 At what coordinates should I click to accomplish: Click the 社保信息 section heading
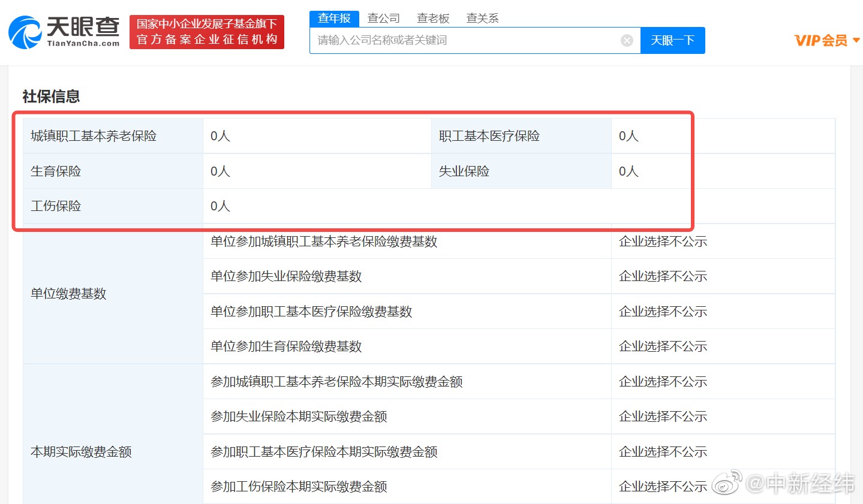tap(51, 96)
